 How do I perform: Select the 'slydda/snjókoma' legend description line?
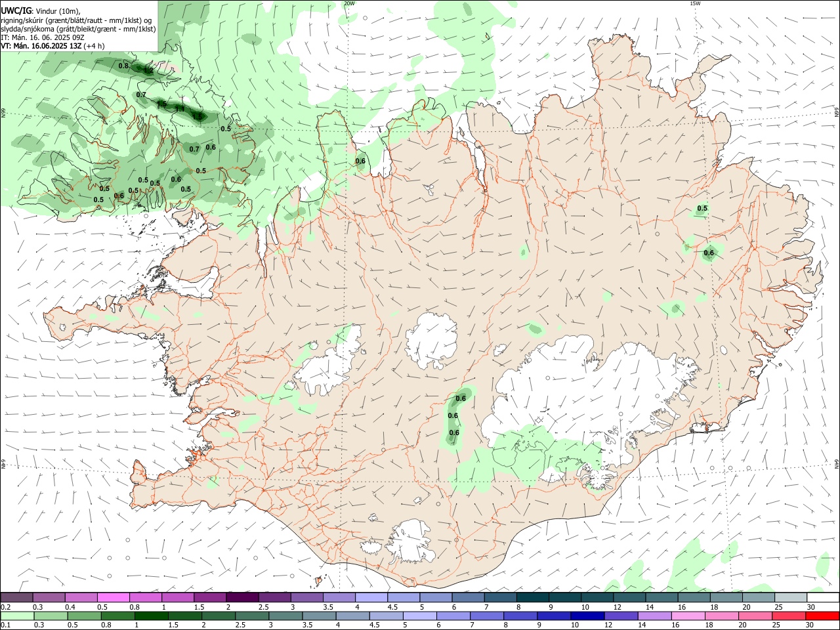(x=78, y=29)
